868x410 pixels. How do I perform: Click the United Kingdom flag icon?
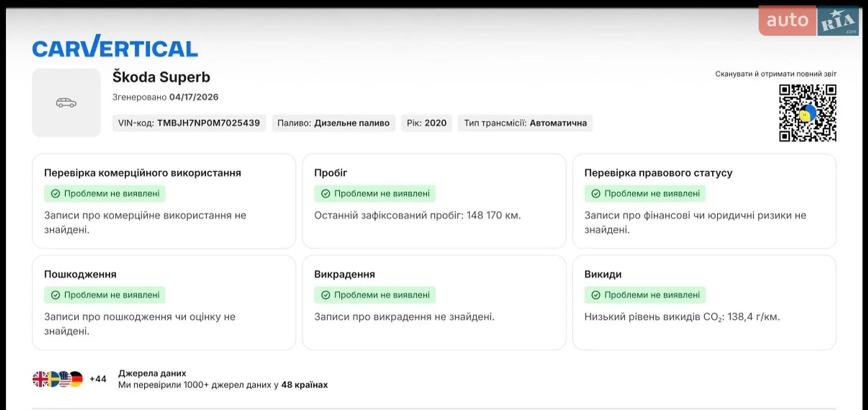coord(40,379)
